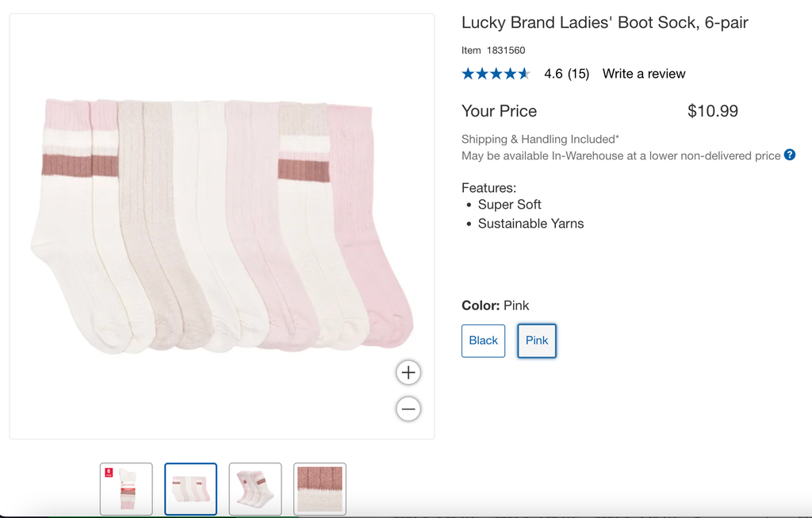View the 15 reviews count
The image size is (812, 518).
pyautogui.click(x=578, y=74)
